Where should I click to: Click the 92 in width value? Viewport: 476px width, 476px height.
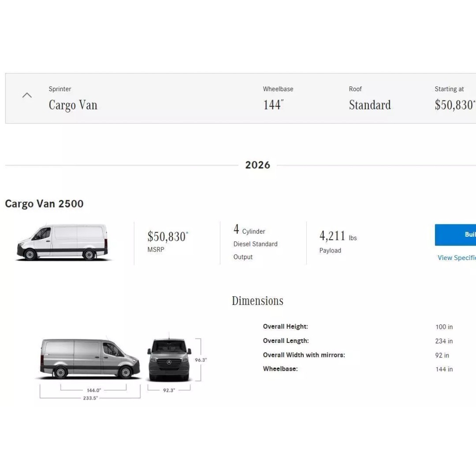click(442, 355)
